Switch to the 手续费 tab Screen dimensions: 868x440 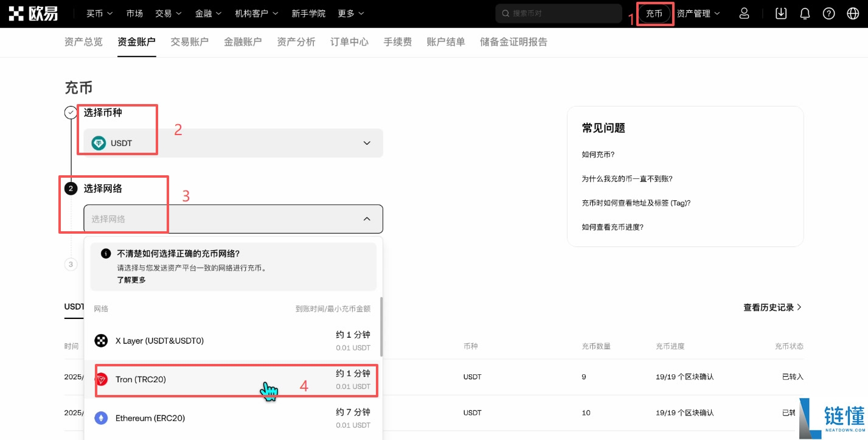(398, 42)
